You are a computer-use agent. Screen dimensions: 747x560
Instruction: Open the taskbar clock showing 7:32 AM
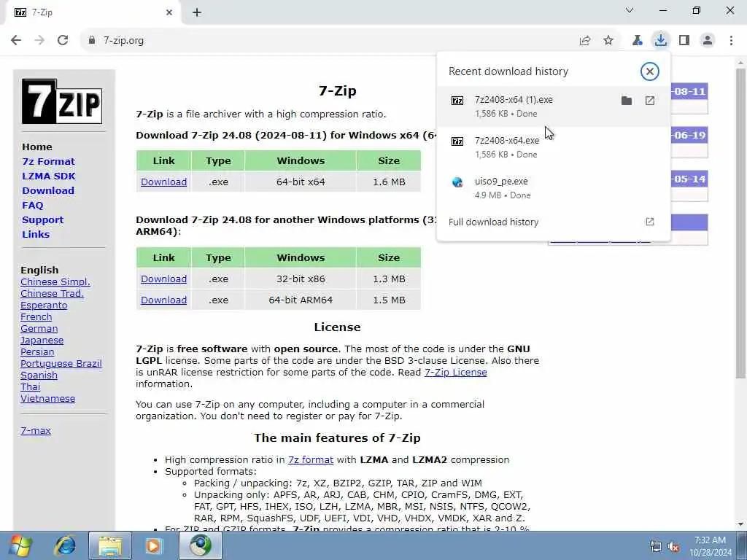[711, 546]
